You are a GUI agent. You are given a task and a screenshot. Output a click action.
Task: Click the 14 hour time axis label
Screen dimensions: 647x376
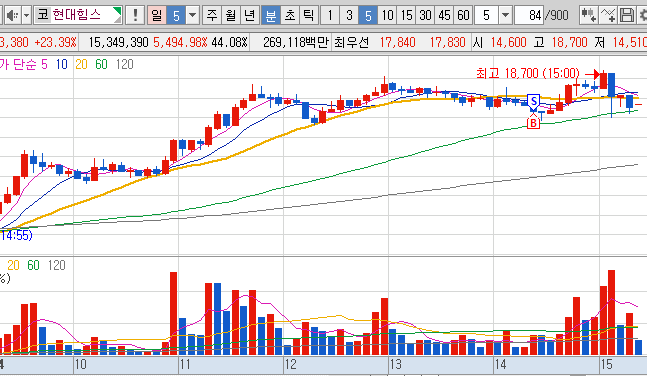click(x=500, y=364)
